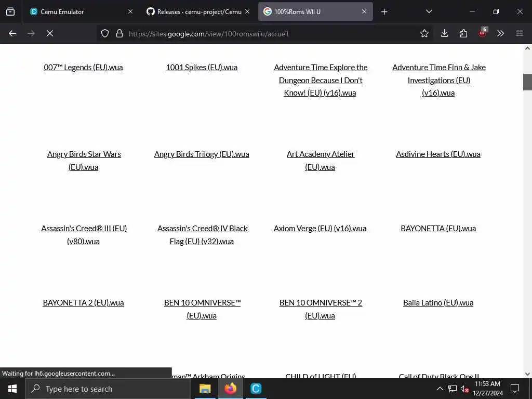Viewport: 532px width, 399px height.
Task: Open Art Academy Atelier link
Action: pos(320,161)
